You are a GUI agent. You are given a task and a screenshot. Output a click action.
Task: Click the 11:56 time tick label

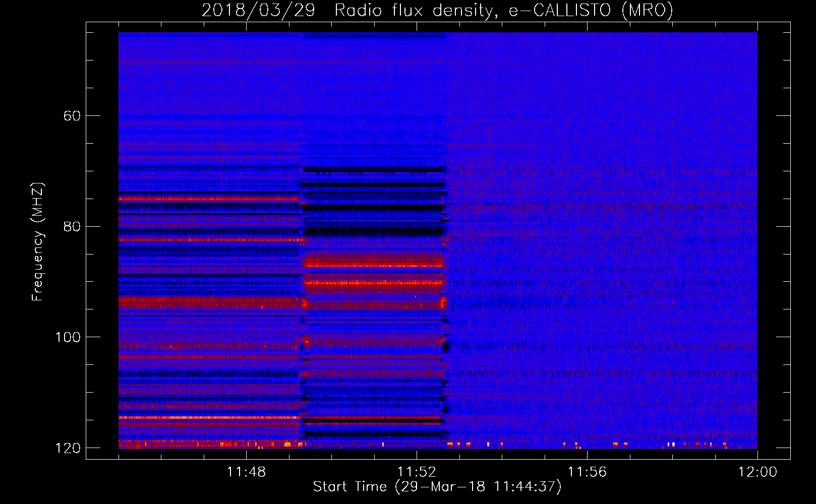pos(588,472)
